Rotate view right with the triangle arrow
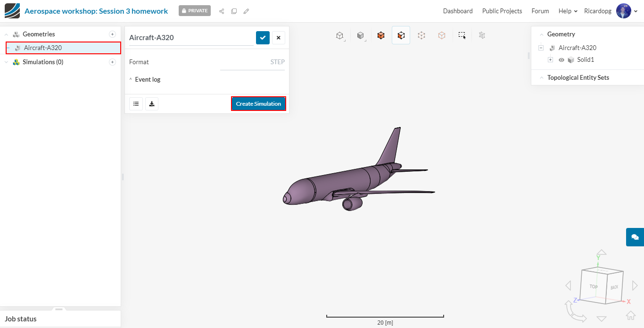Viewport: 644px width, 328px height. pos(635,286)
